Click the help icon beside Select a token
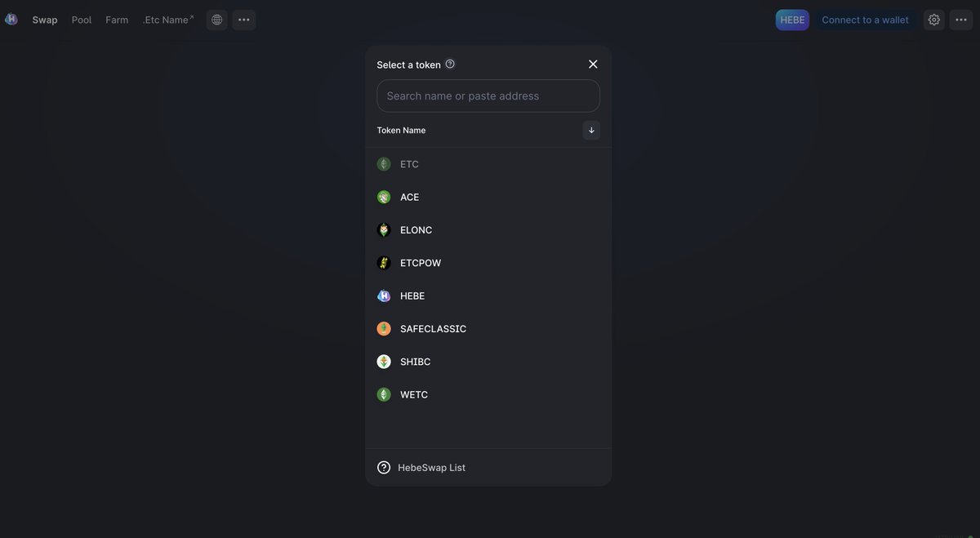Viewport: 980px width, 538px height. [x=450, y=64]
